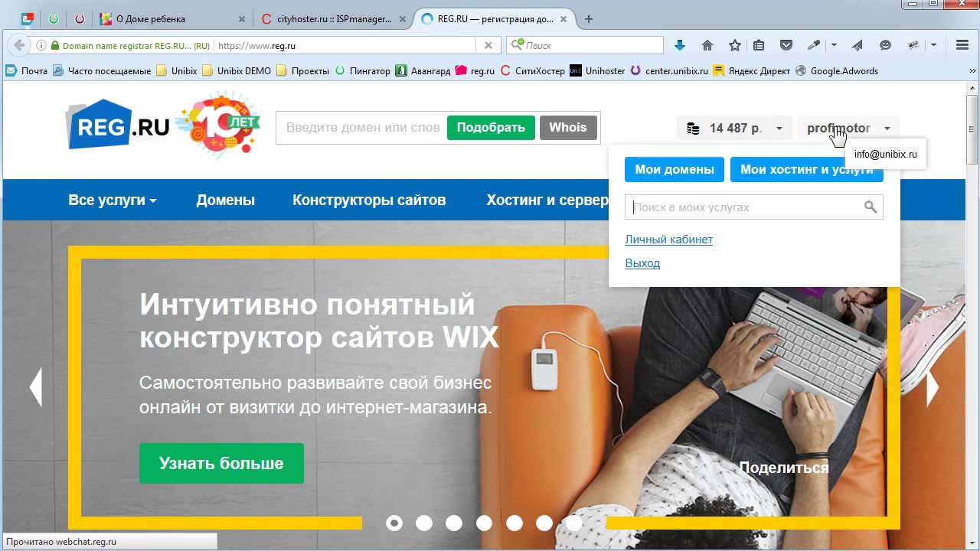Close the О Доме ребенка tab

click(241, 19)
